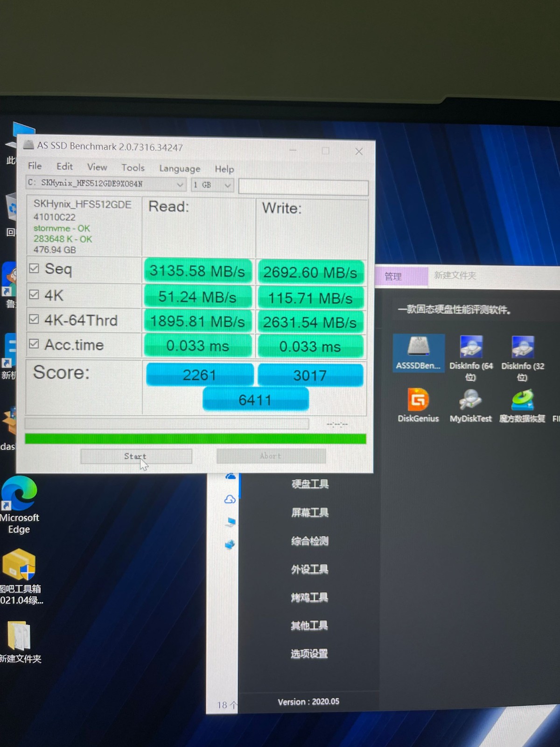Launch the ASSSDBenchmark tool icon
The image size is (560, 747).
coord(418,352)
